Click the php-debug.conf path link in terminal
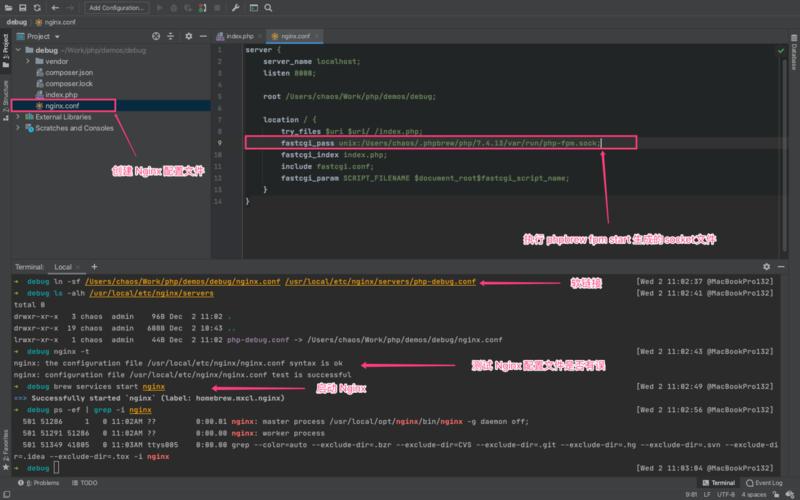The width and height of the screenshot is (800, 500). [x=380, y=282]
